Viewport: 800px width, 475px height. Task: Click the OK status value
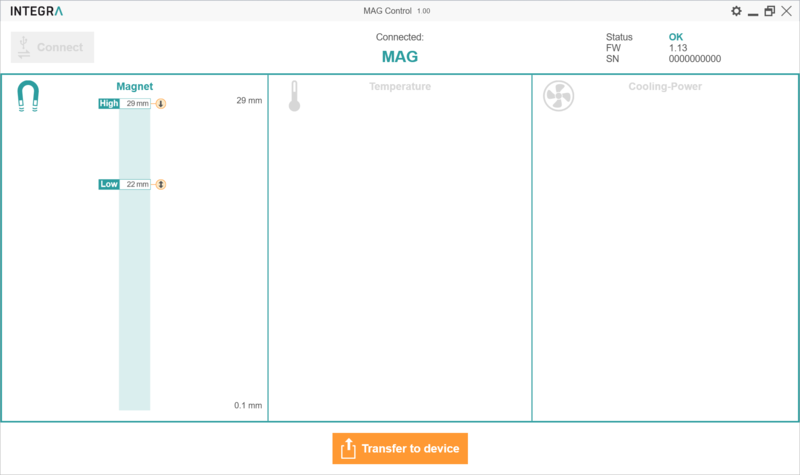(x=676, y=37)
